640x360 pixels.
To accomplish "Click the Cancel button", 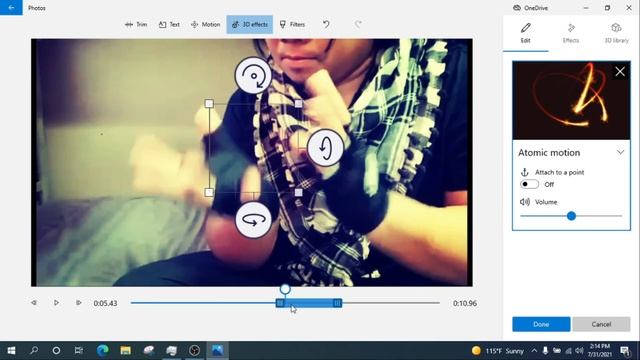I will [601, 324].
